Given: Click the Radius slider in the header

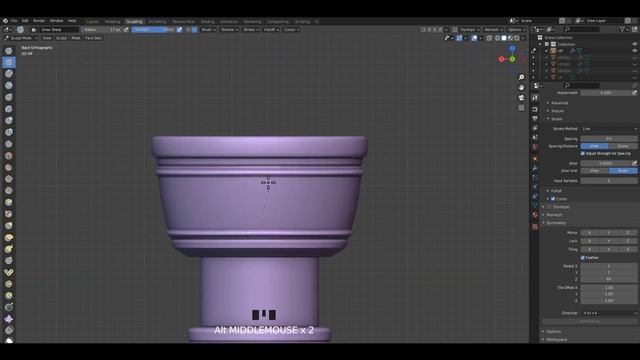Looking at the screenshot, I should pos(102,29).
